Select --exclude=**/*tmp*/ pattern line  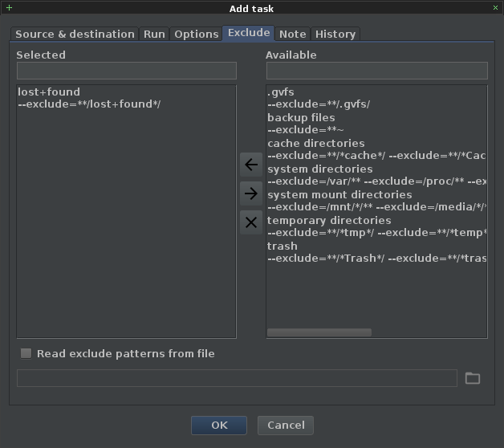coord(376,233)
